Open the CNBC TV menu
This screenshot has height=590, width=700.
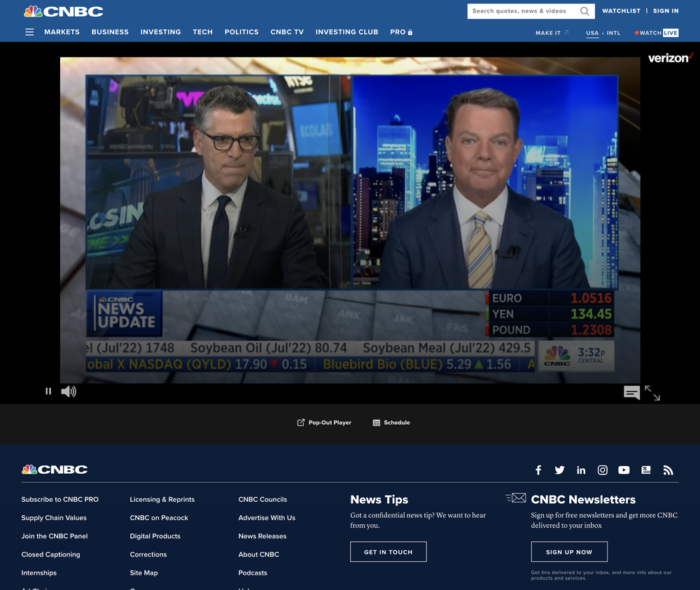287,32
